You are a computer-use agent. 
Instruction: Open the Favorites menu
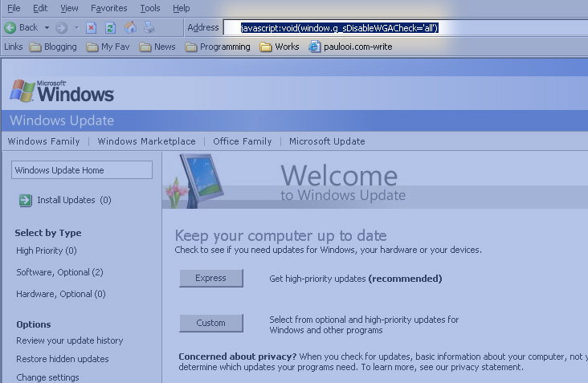[108, 8]
